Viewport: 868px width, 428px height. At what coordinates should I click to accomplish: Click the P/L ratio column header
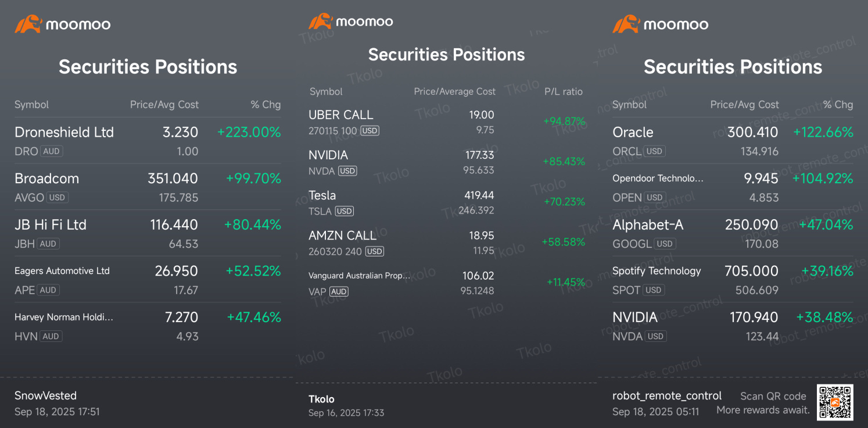(x=563, y=91)
